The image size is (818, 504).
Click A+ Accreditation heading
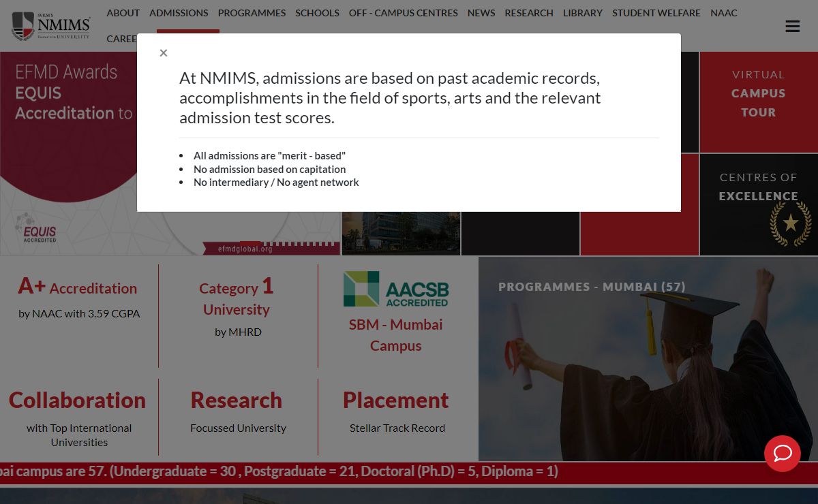pyautogui.click(x=78, y=287)
